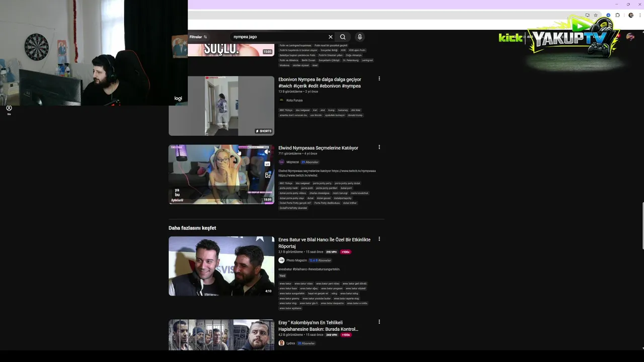Open title 'Enes Batur ve Bilal Hancı İle Özel'
644x362 pixels.
click(x=324, y=243)
